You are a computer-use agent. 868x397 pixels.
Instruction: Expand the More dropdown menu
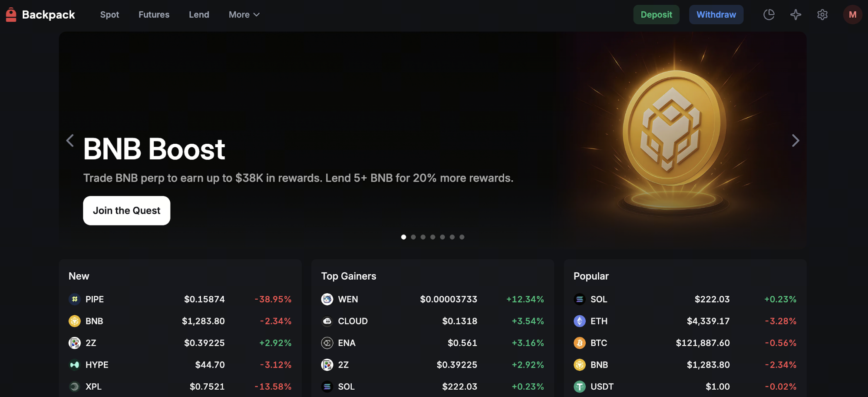[x=244, y=15]
